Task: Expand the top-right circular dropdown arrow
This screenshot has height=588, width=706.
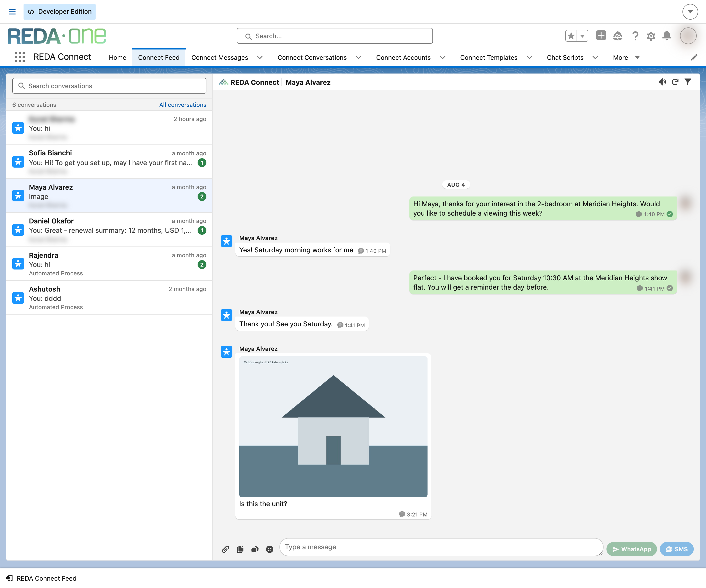Action: tap(690, 12)
